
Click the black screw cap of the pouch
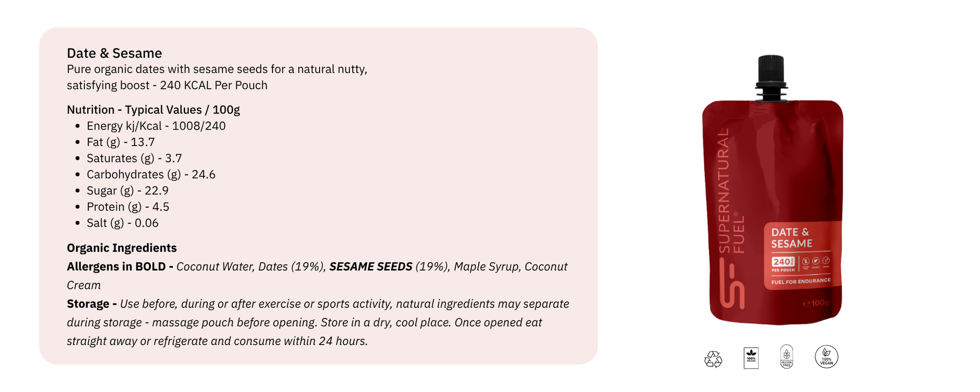coord(771,77)
